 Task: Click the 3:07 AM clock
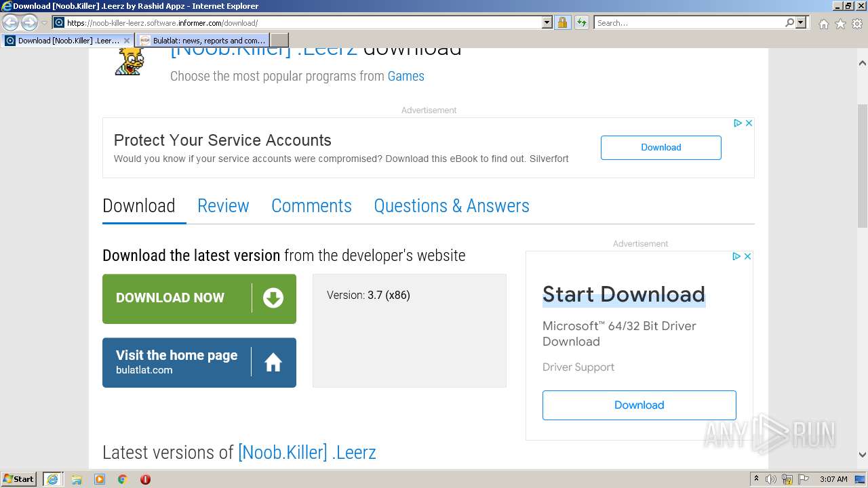[x=833, y=479]
